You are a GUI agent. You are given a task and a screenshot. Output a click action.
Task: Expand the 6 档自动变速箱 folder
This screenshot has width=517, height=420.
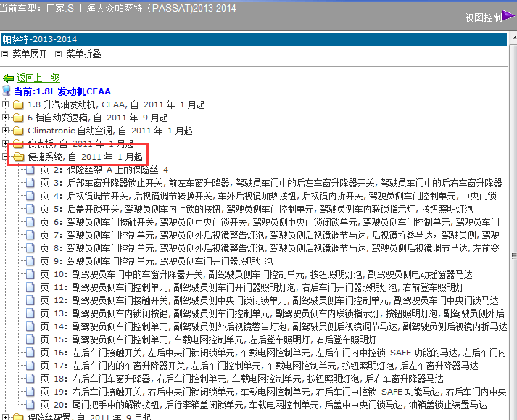5,117
